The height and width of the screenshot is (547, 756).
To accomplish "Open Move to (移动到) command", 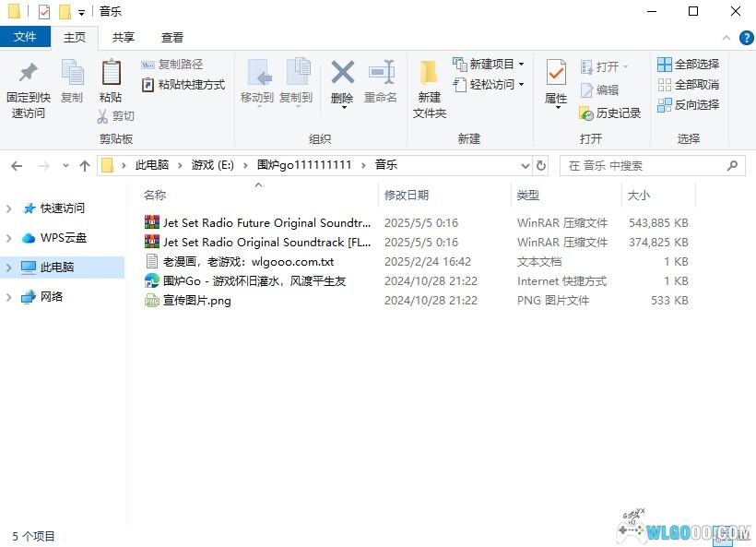I will pos(257,82).
